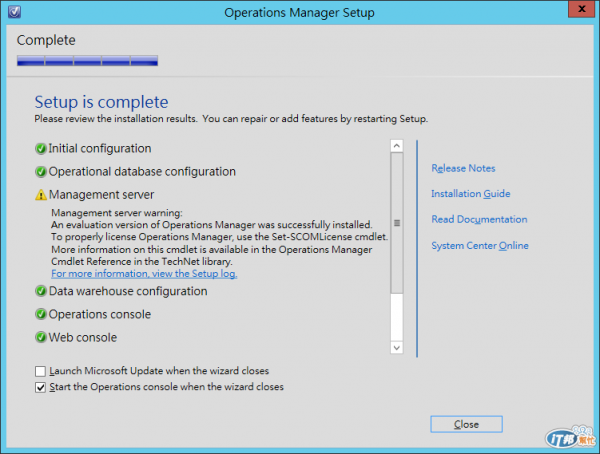Visit the System Center Online link
This screenshot has width=600, height=454.
click(480, 245)
